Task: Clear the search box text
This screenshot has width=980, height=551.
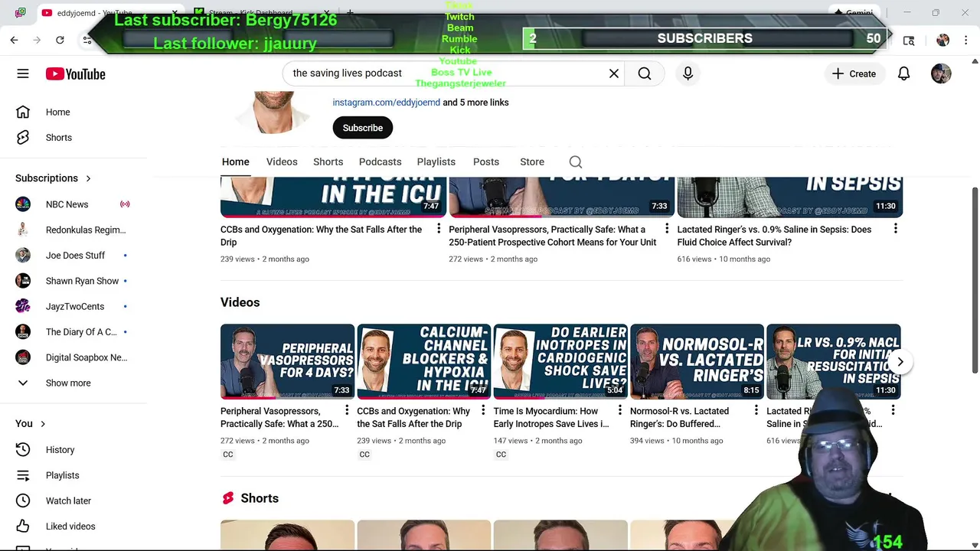Action: coord(613,73)
